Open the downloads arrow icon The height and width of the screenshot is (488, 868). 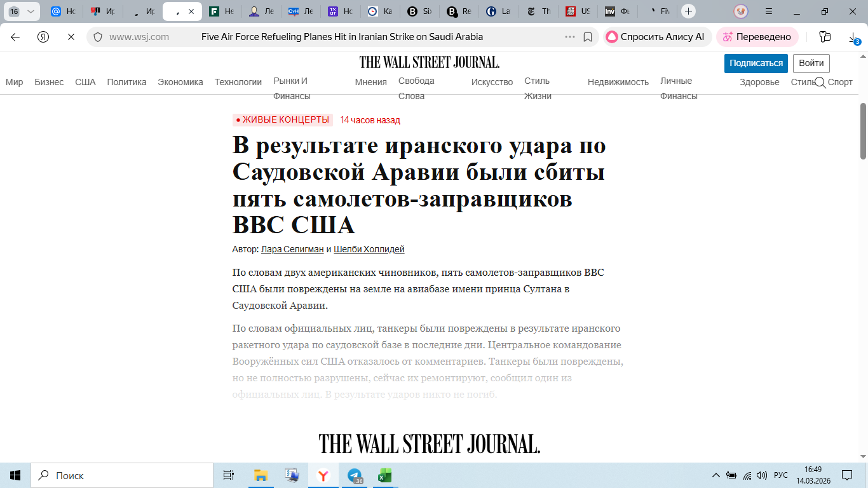853,38
